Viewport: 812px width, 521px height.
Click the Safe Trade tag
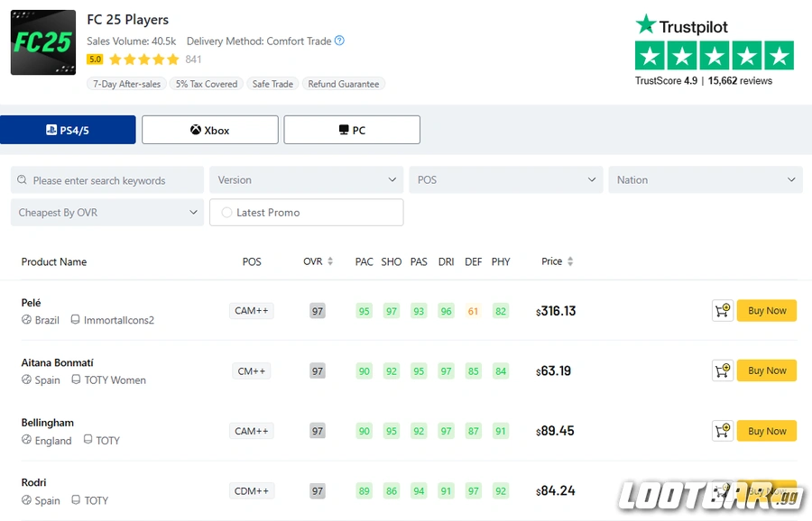[272, 84]
